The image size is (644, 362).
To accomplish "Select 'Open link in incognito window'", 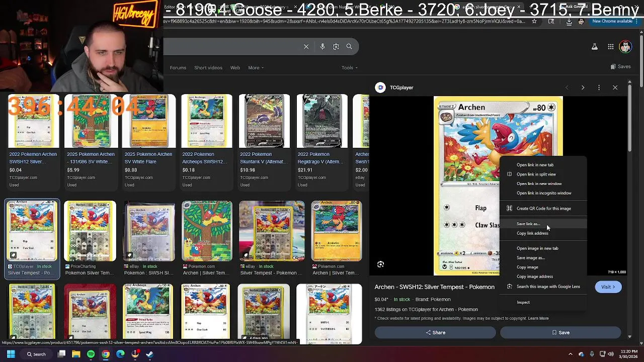I will [x=544, y=193].
